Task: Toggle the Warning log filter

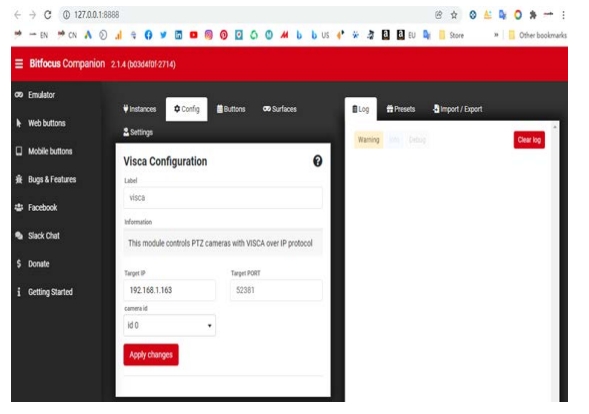Action: click(x=369, y=140)
